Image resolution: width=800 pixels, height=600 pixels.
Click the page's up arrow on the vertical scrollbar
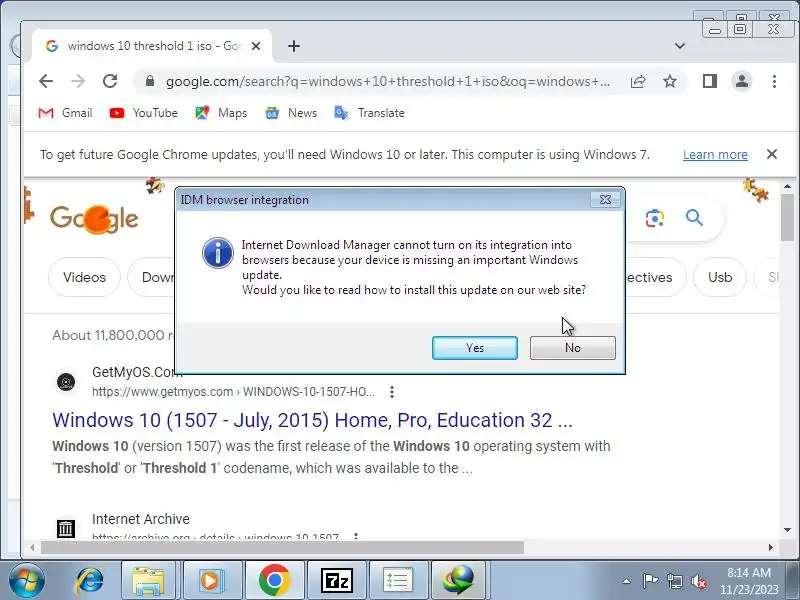coord(788,187)
